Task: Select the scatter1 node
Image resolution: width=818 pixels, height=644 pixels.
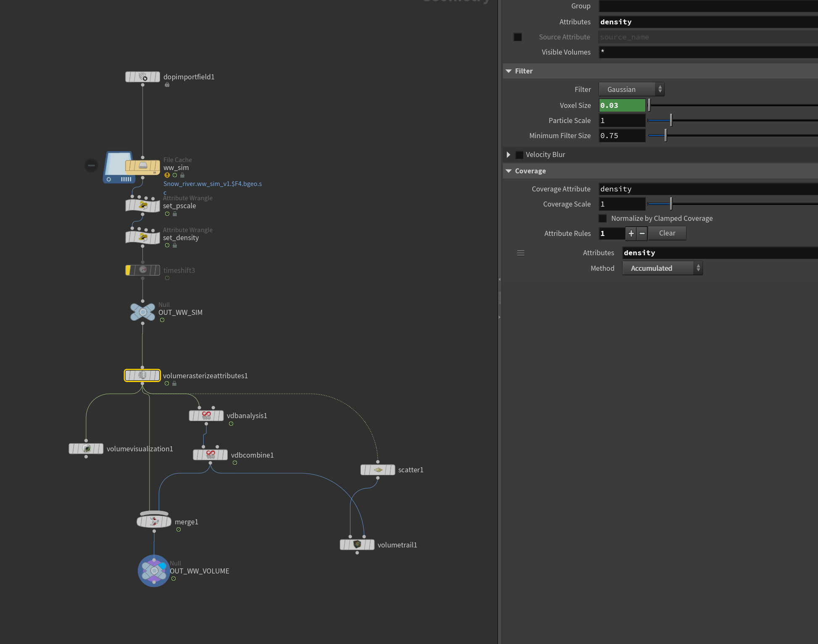Action: 378,470
